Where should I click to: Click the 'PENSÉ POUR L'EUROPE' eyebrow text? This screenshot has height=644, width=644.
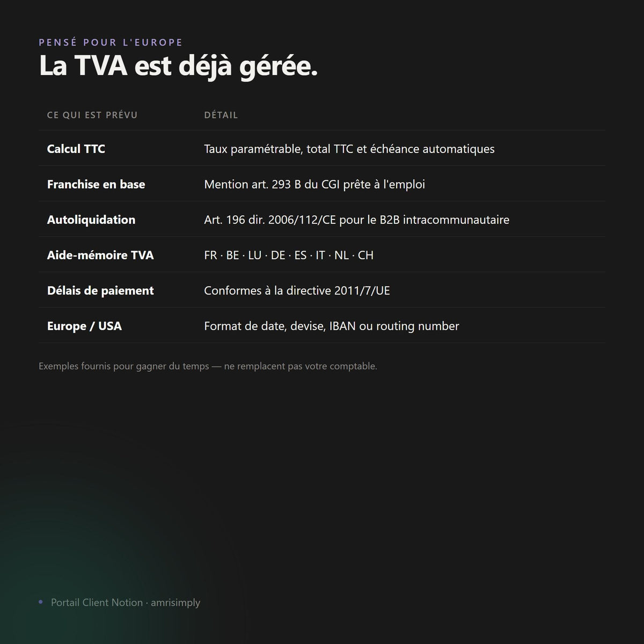pyautogui.click(x=111, y=42)
